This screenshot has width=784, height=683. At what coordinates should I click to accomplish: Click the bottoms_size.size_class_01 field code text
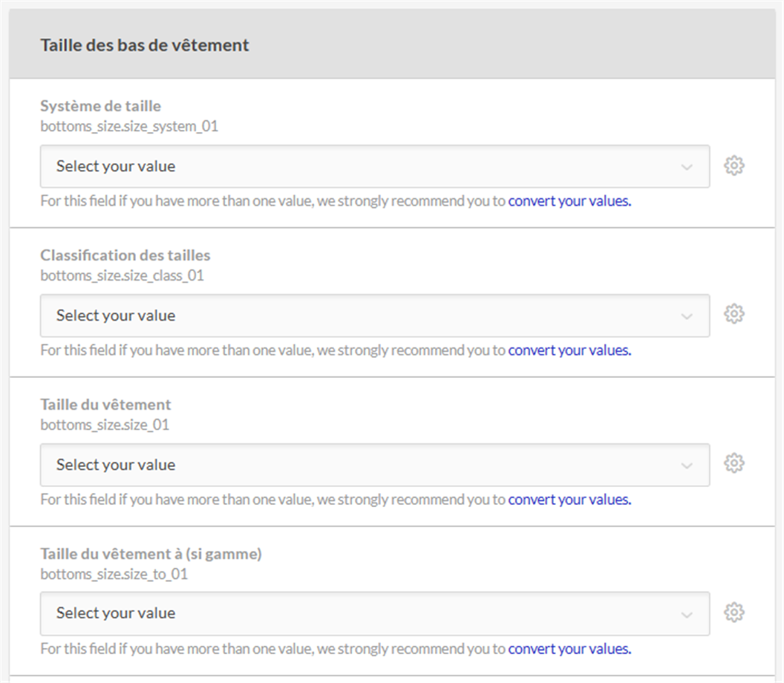pyautogui.click(x=122, y=275)
